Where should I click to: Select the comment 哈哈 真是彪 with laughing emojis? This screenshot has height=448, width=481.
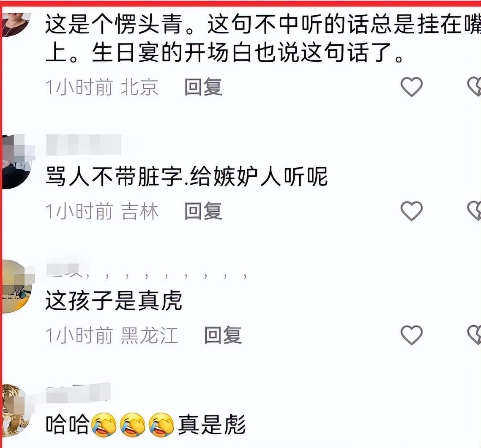pyautogui.click(x=146, y=425)
